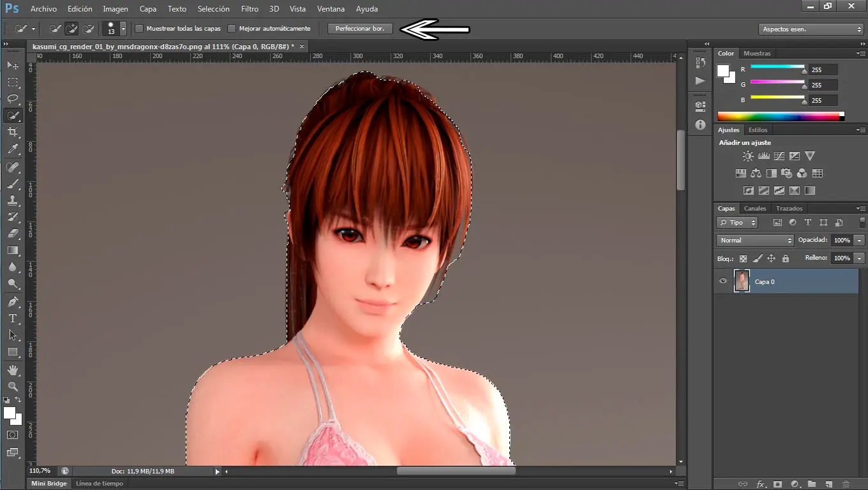Add a Color Balance adjustment
The height and width of the screenshot is (490, 868).
click(756, 173)
